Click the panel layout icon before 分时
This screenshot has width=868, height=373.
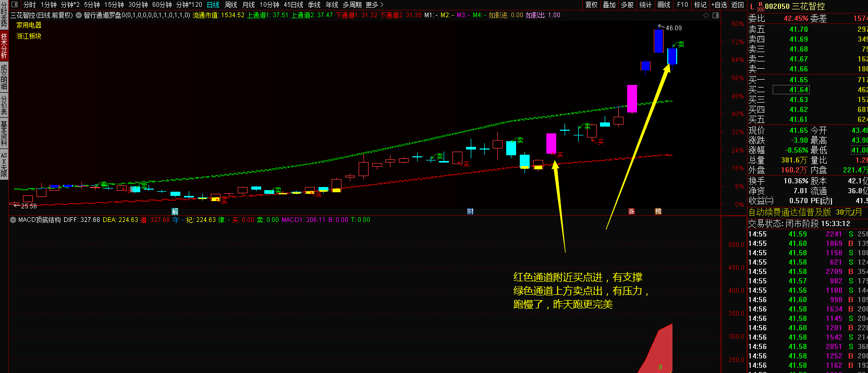point(14,5)
